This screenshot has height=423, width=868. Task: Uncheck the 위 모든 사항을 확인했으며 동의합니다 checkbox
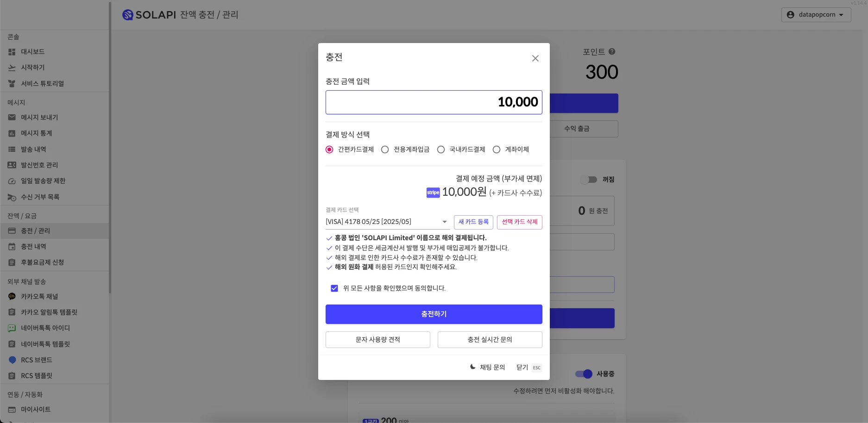pos(334,288)
